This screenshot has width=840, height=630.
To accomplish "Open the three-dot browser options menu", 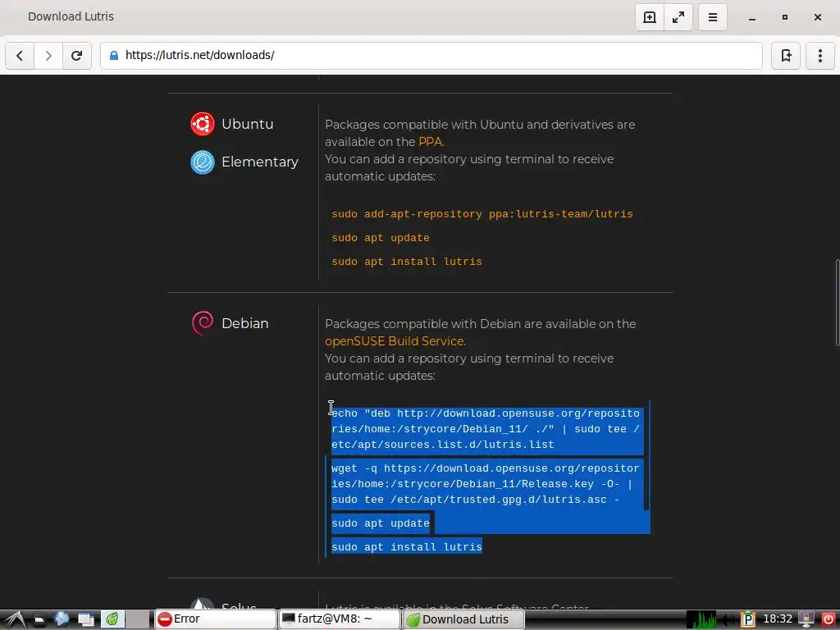I will pos(820,56).
